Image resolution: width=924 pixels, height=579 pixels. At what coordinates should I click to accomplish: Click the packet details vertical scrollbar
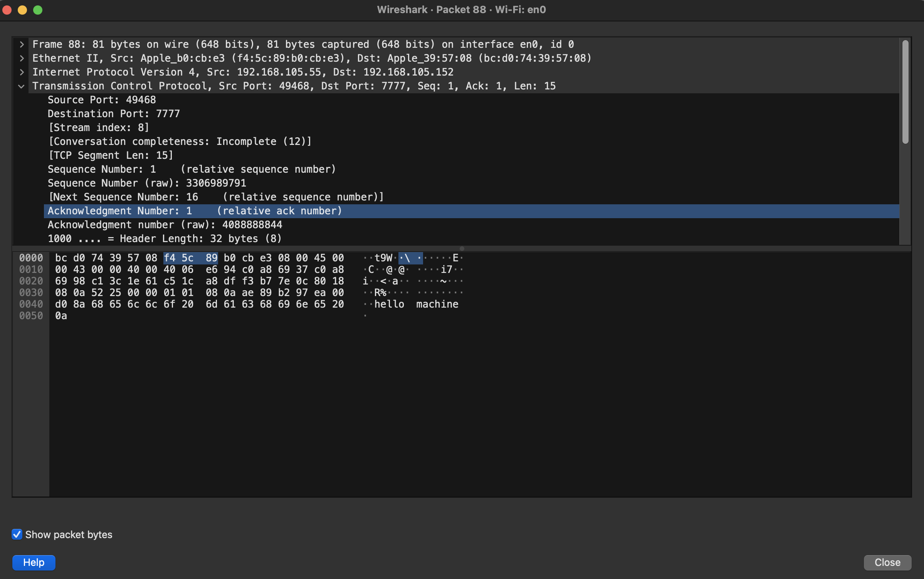click(x=905, y=92)
